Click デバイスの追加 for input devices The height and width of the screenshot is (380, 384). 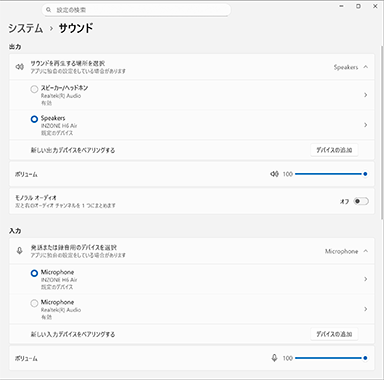[x=334, y=334]
